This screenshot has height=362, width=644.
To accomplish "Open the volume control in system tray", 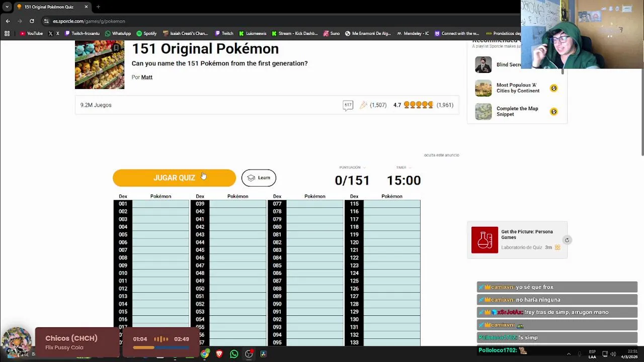I will click(613, 354).
